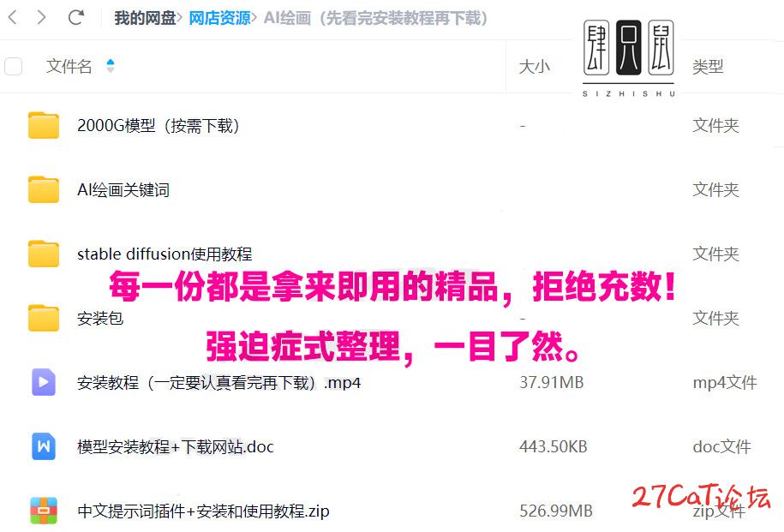Image resolution: width=784 pixels, height=532 pixels.
Task: Sort by 文件名 using the sort arrow
Action: point(111,65)
